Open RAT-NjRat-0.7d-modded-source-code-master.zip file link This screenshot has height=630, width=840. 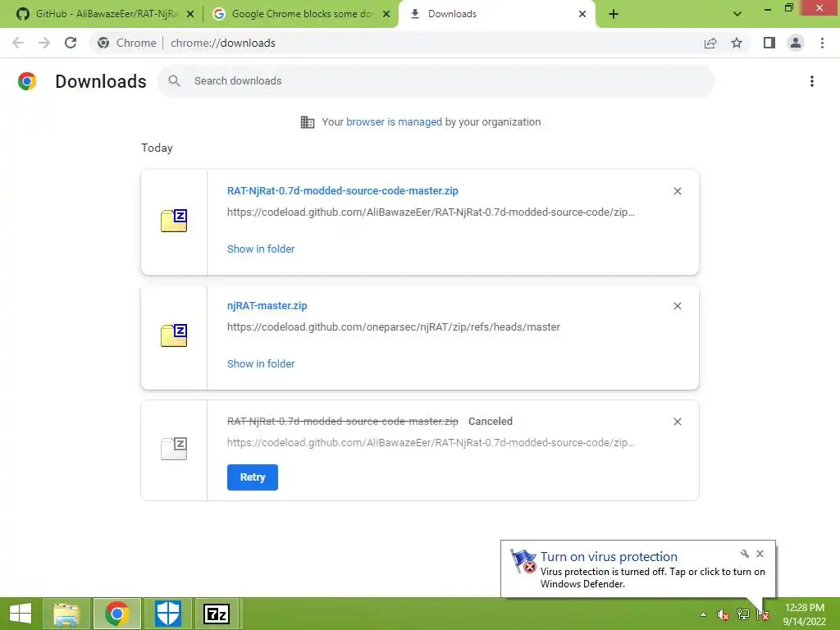tap(342, 190)
